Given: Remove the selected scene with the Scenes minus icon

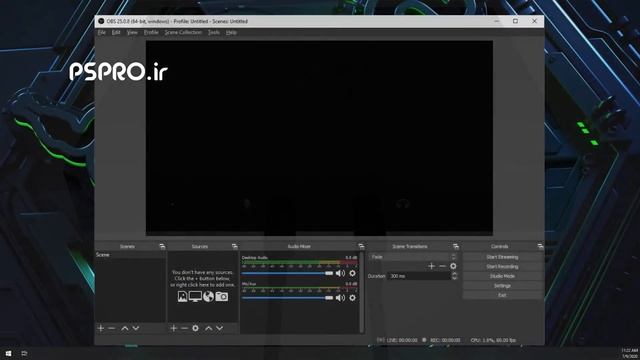Looking at the screenshot, I should [111, 328].
